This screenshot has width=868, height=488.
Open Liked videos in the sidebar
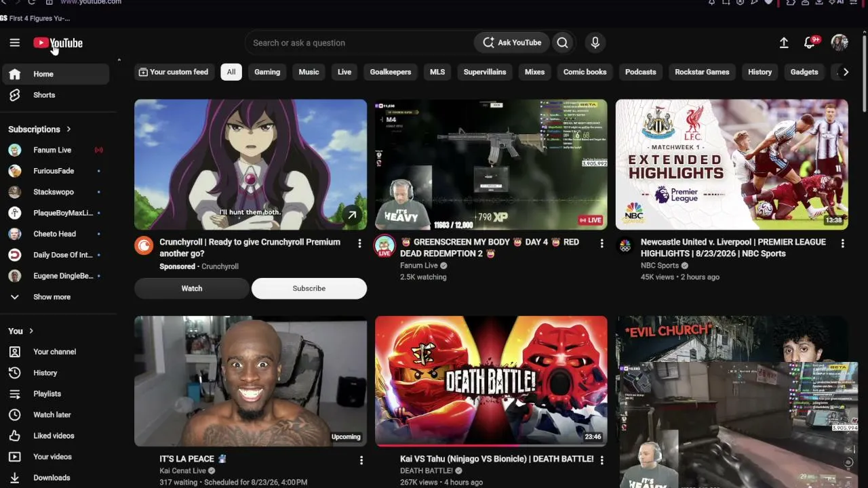tap(56, 436)
